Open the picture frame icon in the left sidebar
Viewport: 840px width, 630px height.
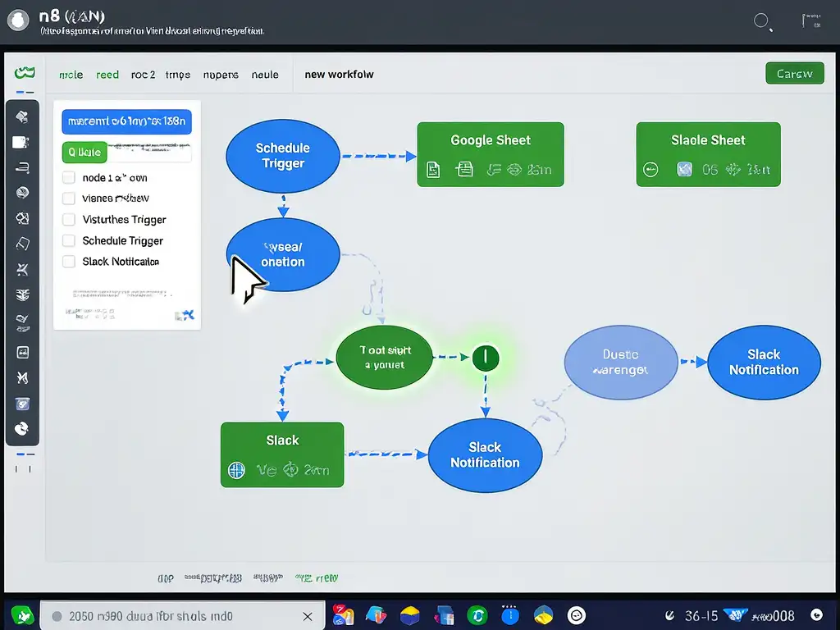tap(22, 352)
